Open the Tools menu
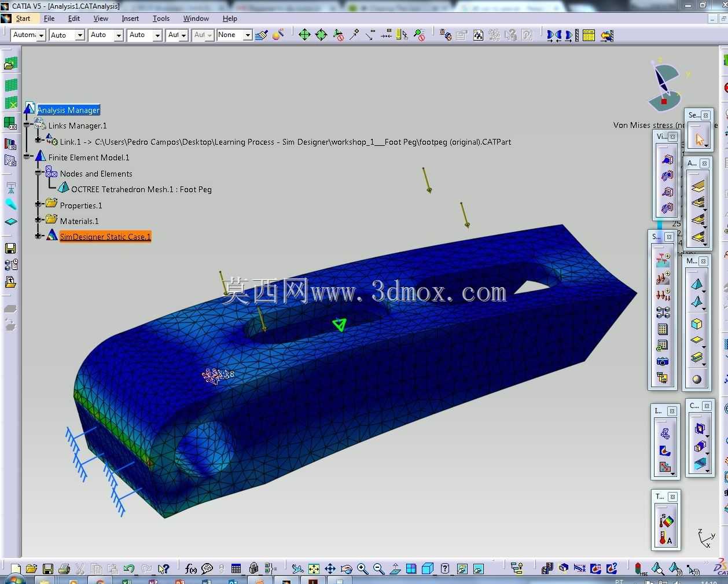Image resolution: width=728 pixels, height=584 pixels. click(x=161, y=19)
